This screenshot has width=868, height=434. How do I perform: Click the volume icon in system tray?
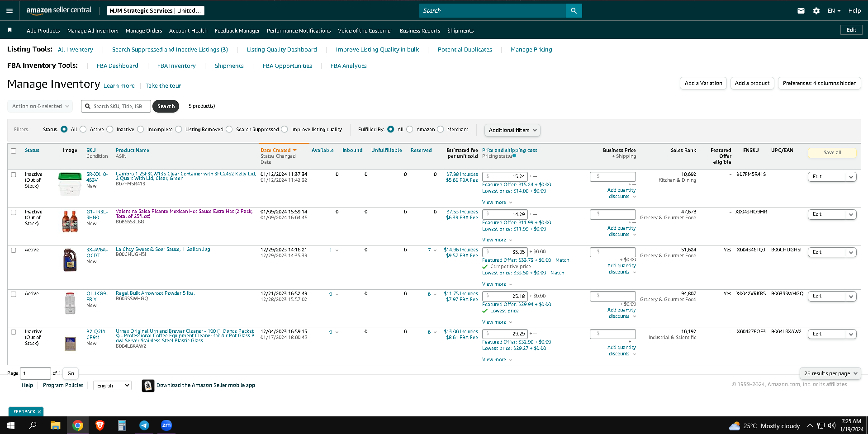831,426
